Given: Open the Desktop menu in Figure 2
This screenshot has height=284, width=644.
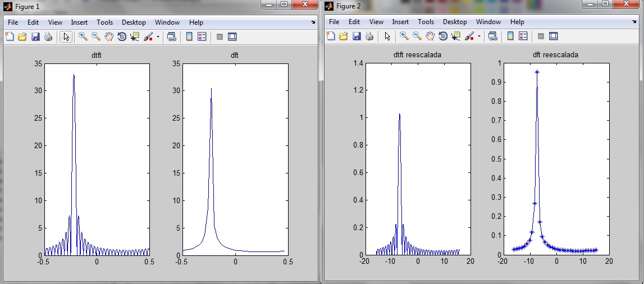Looking at the screenshot, I should point(455,22).
